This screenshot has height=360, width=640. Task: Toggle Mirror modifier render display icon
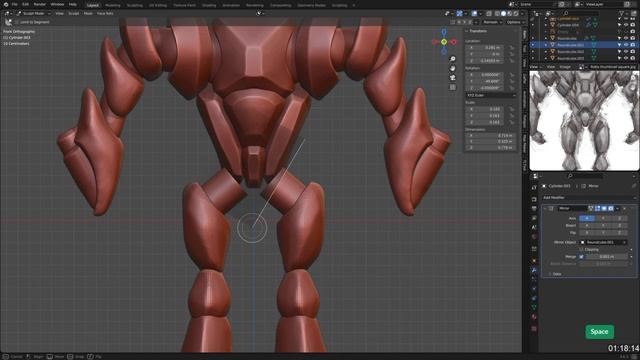pos(611,209)
